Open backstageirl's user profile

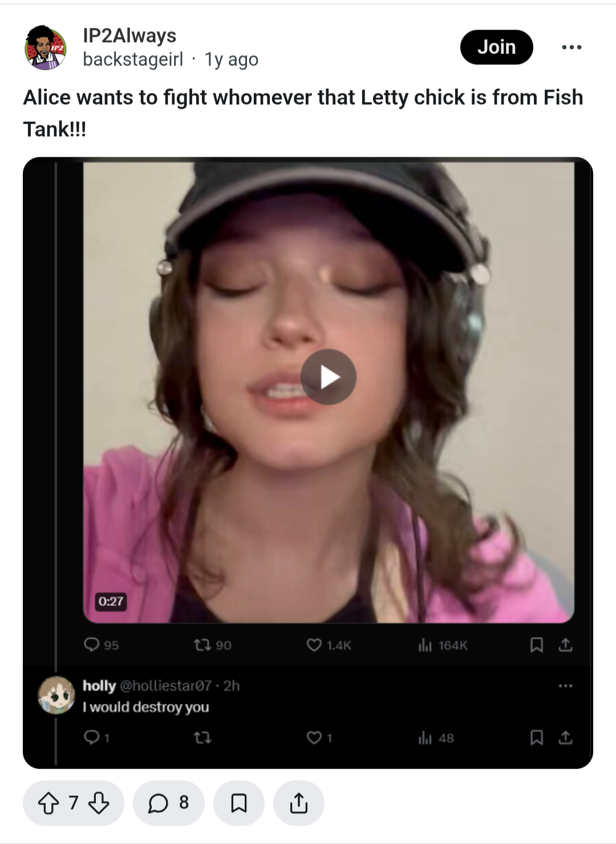tap(133, 59)
